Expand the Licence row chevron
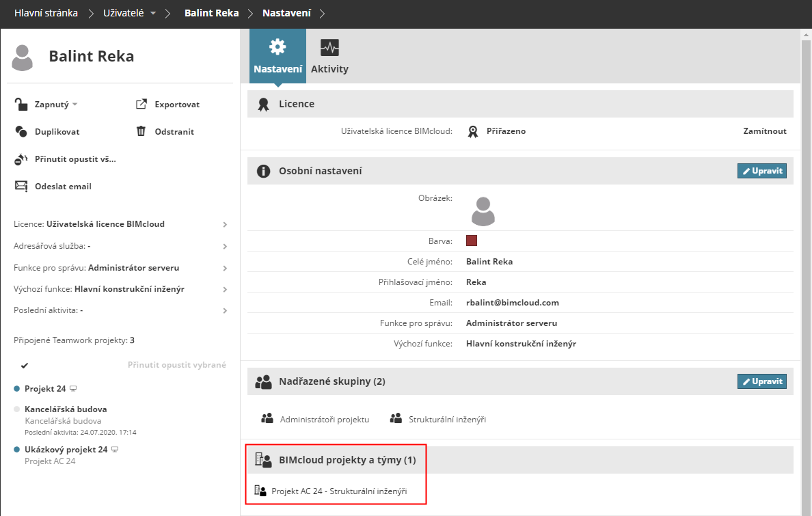The width and height of the screenshot is (812, 516). pos(225,224)
